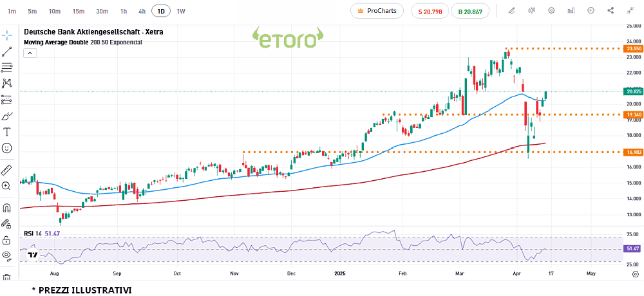The height and width of the screenshot is (296, 644).
Task: Switch to 1m timeframe
Action: [12, 12]
